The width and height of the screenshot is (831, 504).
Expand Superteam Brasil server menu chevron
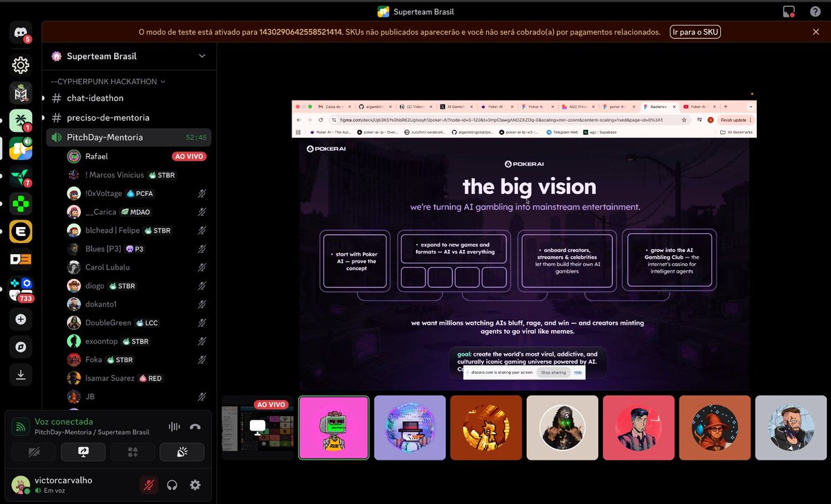(202, 56)
